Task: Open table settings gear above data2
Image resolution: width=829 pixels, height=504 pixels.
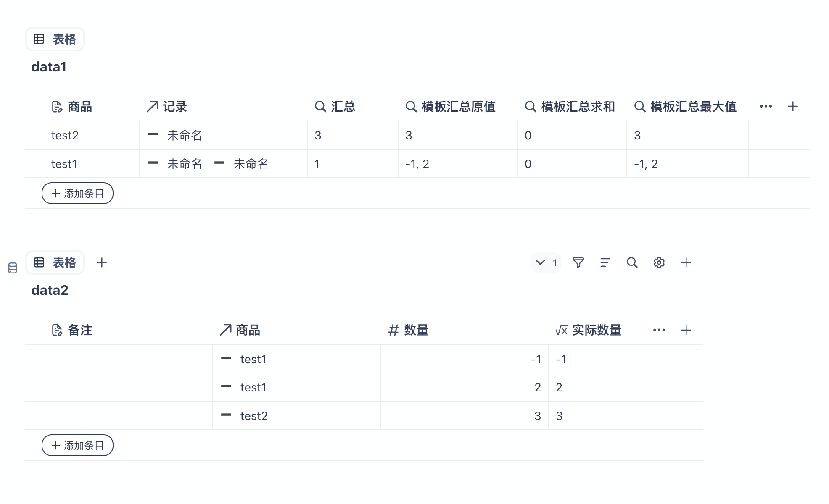Action: click(659, 262)
